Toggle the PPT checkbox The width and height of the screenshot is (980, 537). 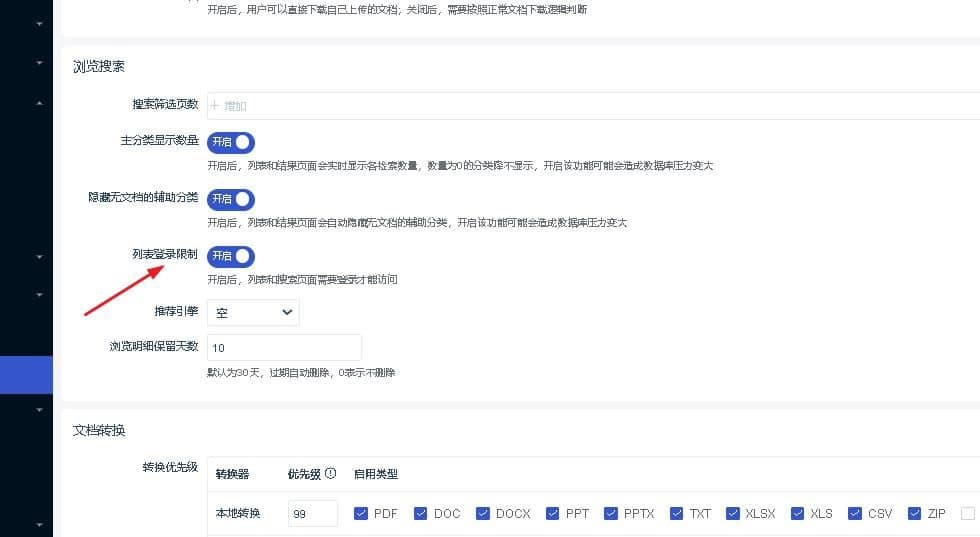552,514
